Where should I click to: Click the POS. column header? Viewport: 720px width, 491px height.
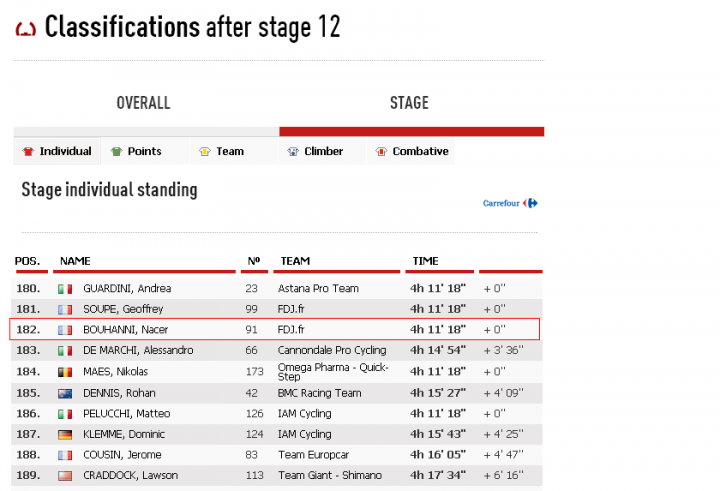point(27,261)
